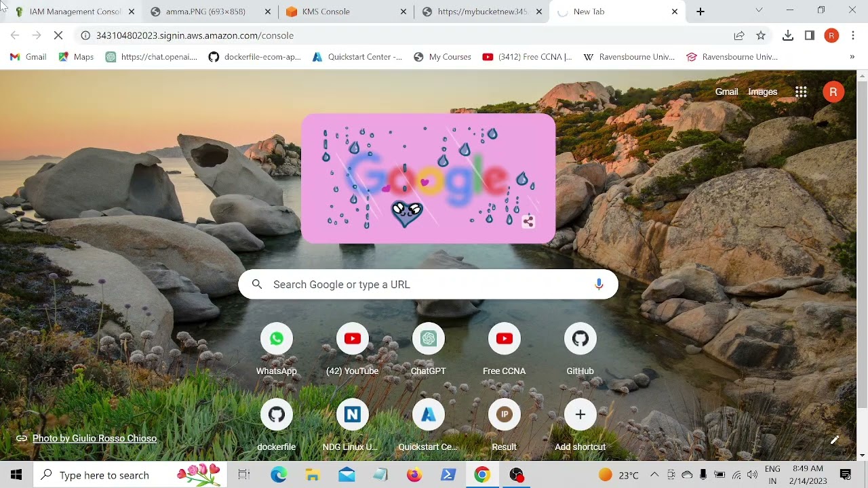Image resolution: width=868 pixels, height=488 pixels.
Task: Open Mail app from taskbar
Action: point(347,475)
